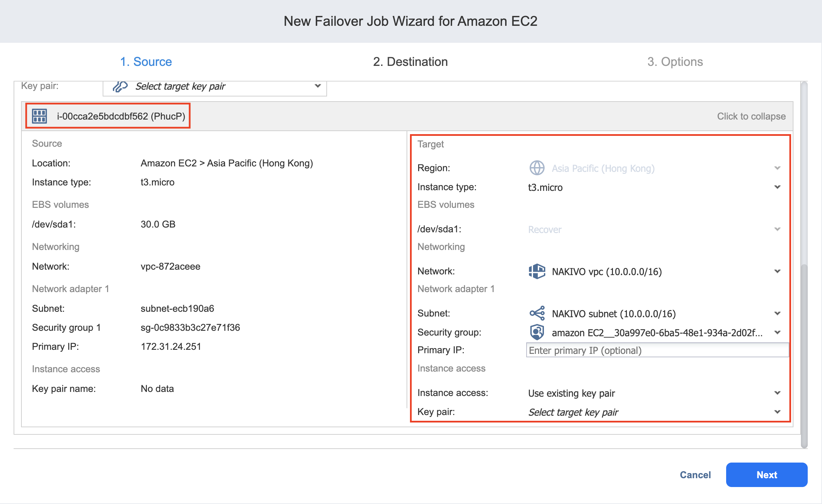Collapse instance i-00cca2e5bdcdbf562 (PhucP) header
This screenshot has width=822, height=504.
point(407,116)
